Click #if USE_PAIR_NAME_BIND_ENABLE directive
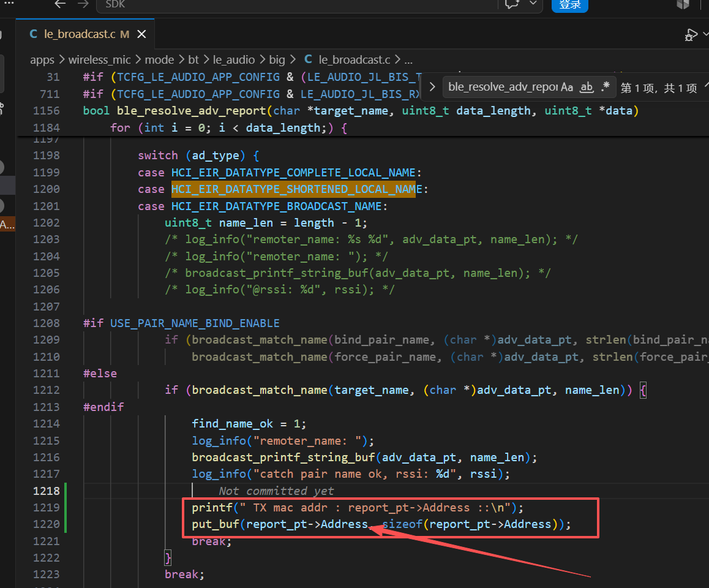 coord(181,323)
